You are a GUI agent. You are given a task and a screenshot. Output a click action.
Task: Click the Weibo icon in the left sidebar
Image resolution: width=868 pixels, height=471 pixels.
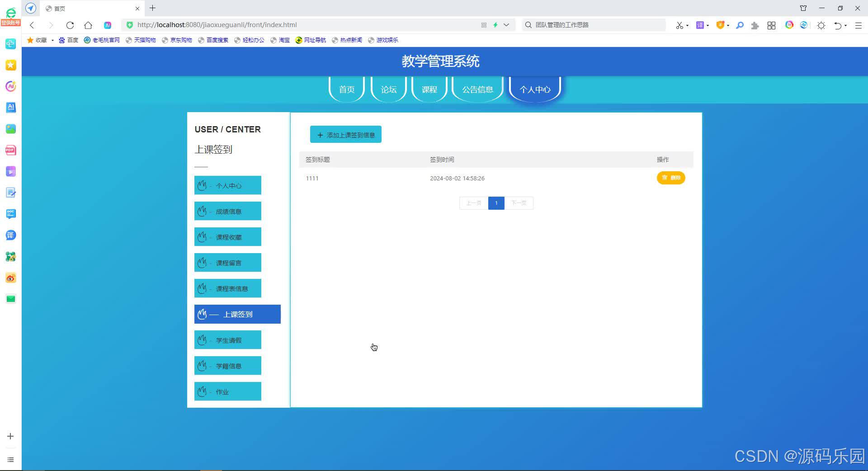click(10, 278)
